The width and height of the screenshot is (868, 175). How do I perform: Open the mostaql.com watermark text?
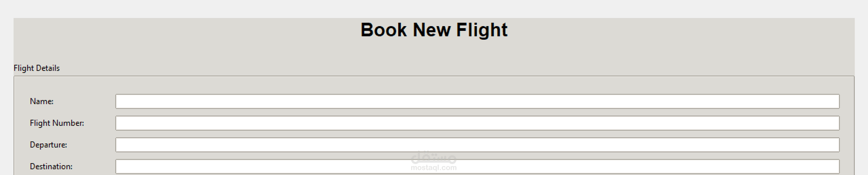[x=434, y=168]
